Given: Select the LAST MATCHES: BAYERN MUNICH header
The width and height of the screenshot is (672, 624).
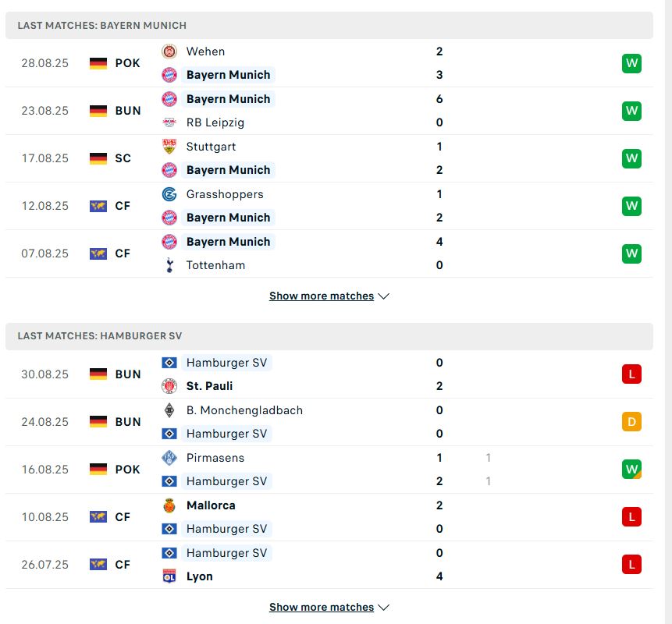Looking at the screenshot, I should click(101, 25).
